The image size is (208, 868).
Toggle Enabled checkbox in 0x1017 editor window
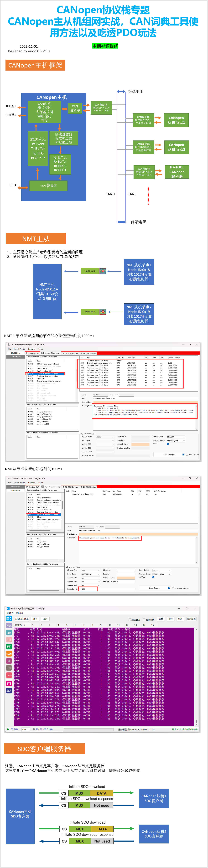[153, 577]
